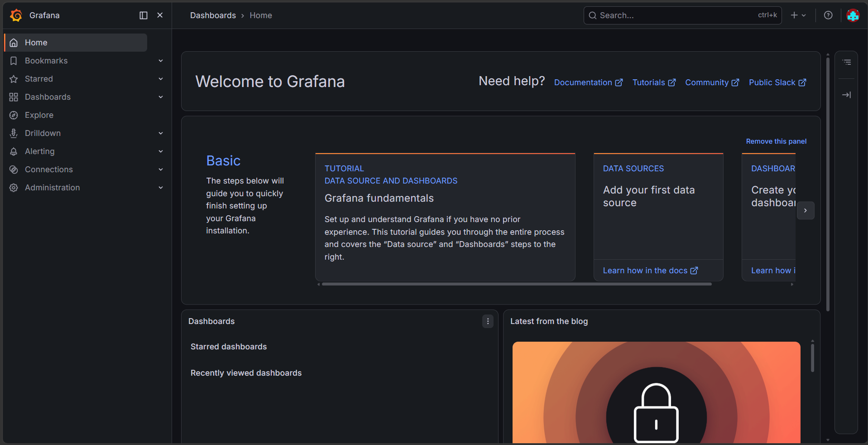Screen dimensions: 868x445
Task: Click the Explore compass icon
Action: click(14, 115)
